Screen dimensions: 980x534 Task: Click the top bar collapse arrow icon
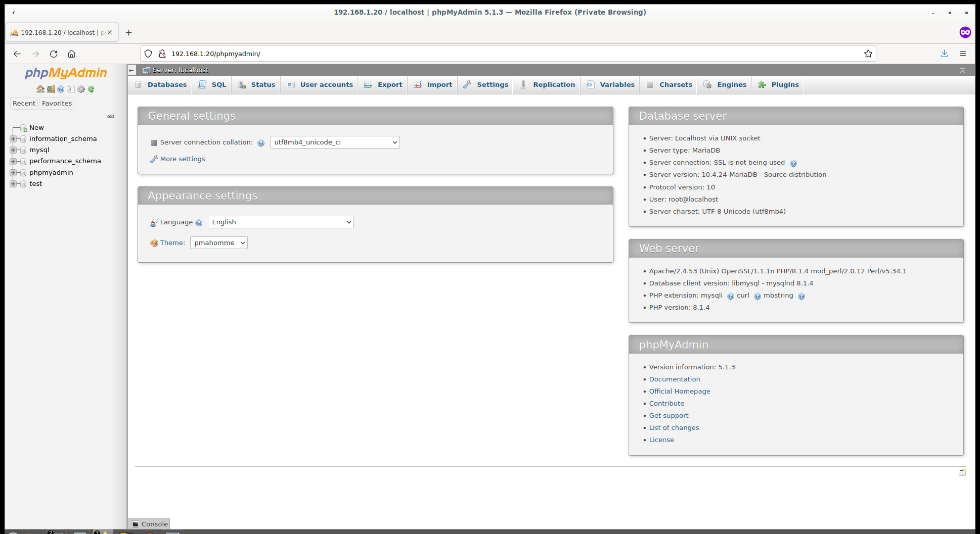tap(962, 71)
